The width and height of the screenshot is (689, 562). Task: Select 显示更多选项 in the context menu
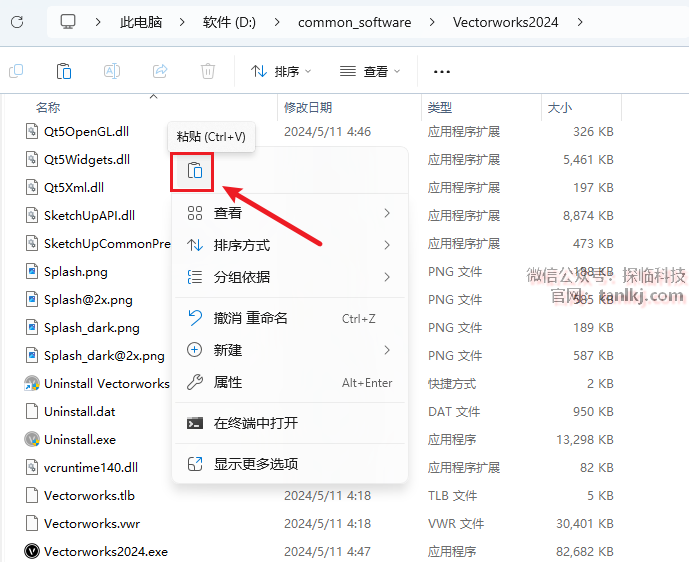(x=290, y=464)
